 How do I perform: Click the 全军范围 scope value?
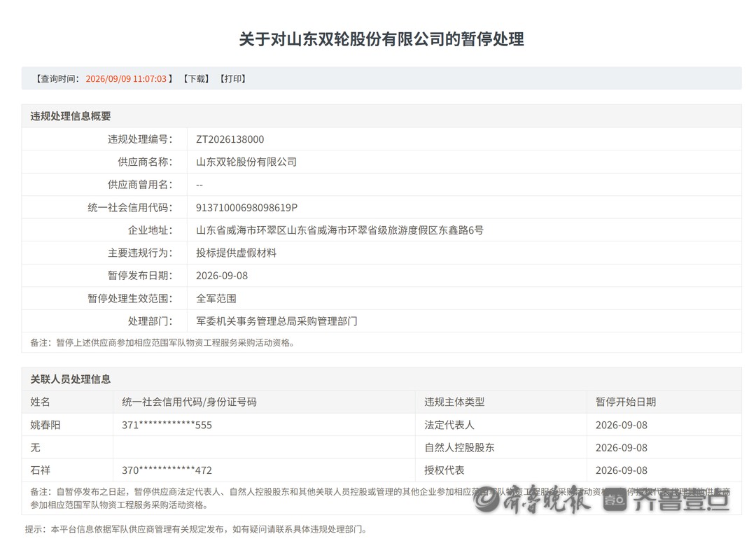[x=216, y=298]
